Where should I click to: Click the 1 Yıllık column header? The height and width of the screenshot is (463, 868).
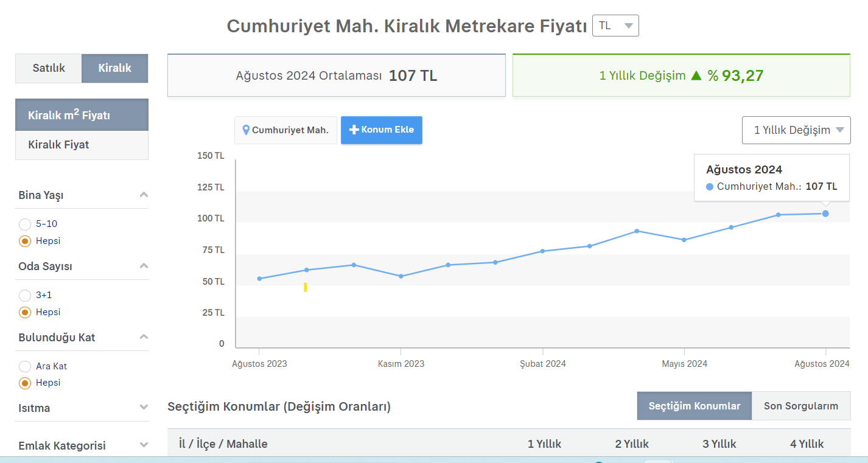pyautogui.click(x=544, y=444)
